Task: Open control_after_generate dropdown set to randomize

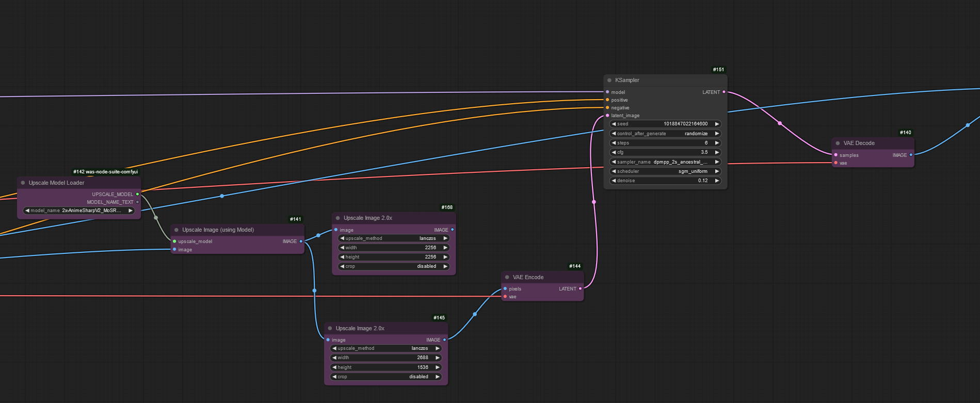Action: [x=665, y=133]
